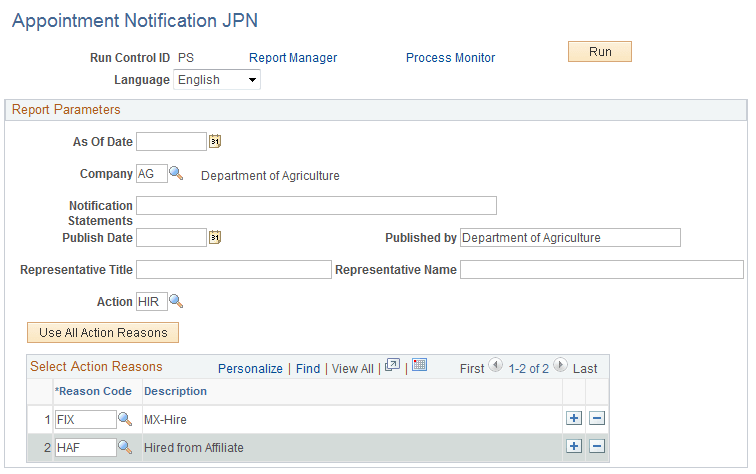Click Find link in grid header

[x=308, y=369]
